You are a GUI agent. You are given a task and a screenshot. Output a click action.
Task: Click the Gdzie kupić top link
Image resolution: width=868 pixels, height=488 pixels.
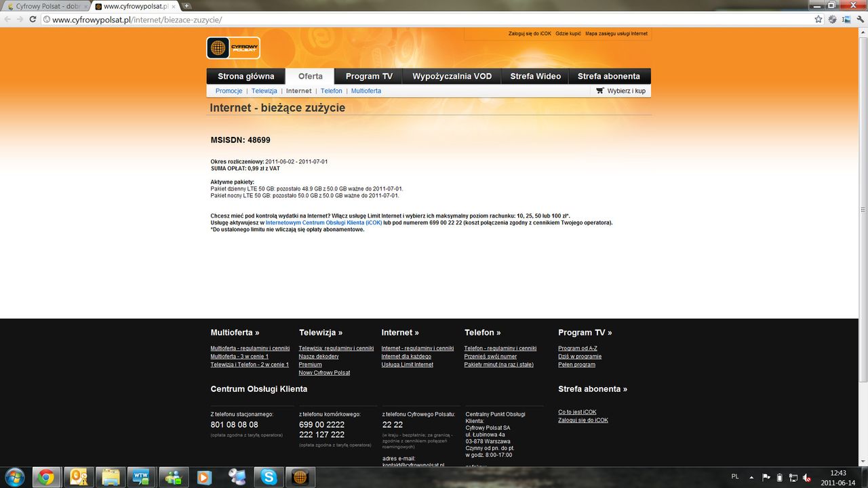568,33
